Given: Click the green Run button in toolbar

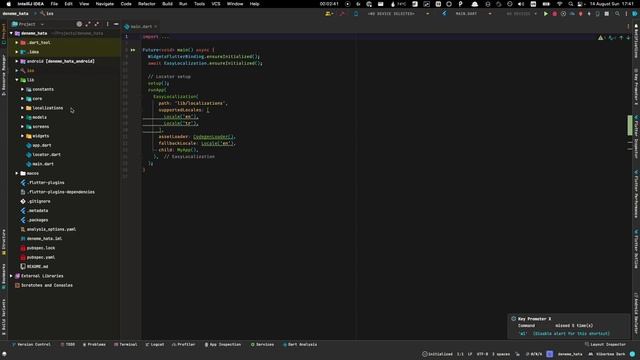Looking at the screenshot, I should (x=545, y=14).
